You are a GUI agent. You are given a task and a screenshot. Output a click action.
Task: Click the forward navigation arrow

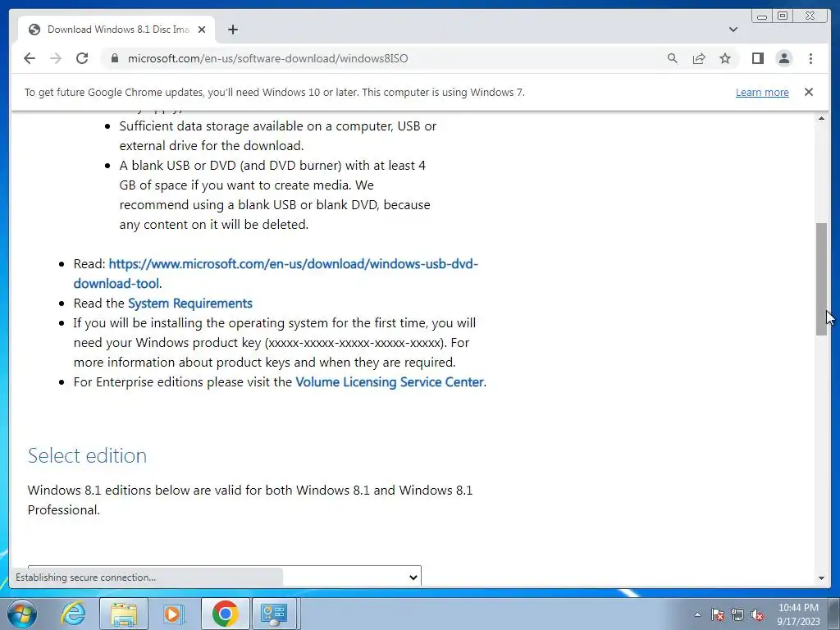click(56, 58)
